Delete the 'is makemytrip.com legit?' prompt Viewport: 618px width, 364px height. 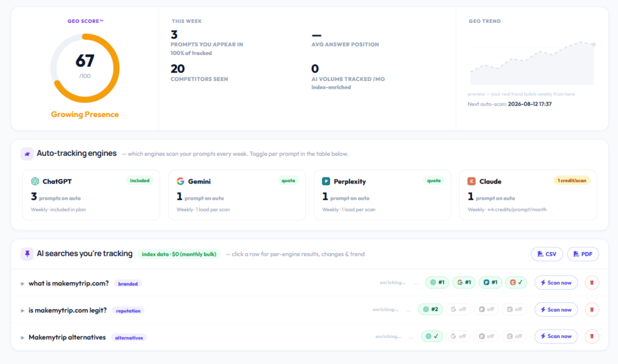click(x=591, y=310)
